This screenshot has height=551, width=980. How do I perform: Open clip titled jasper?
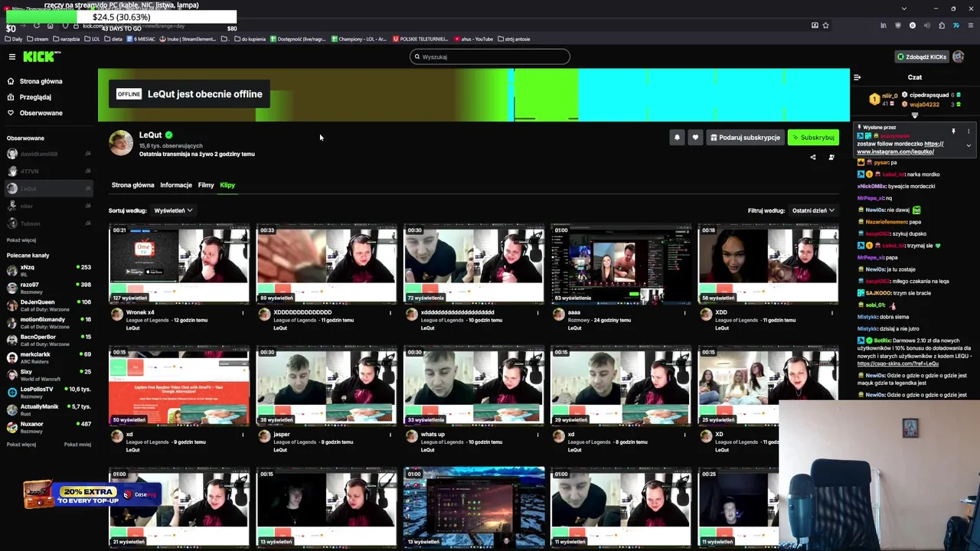[x=327, y=386]
